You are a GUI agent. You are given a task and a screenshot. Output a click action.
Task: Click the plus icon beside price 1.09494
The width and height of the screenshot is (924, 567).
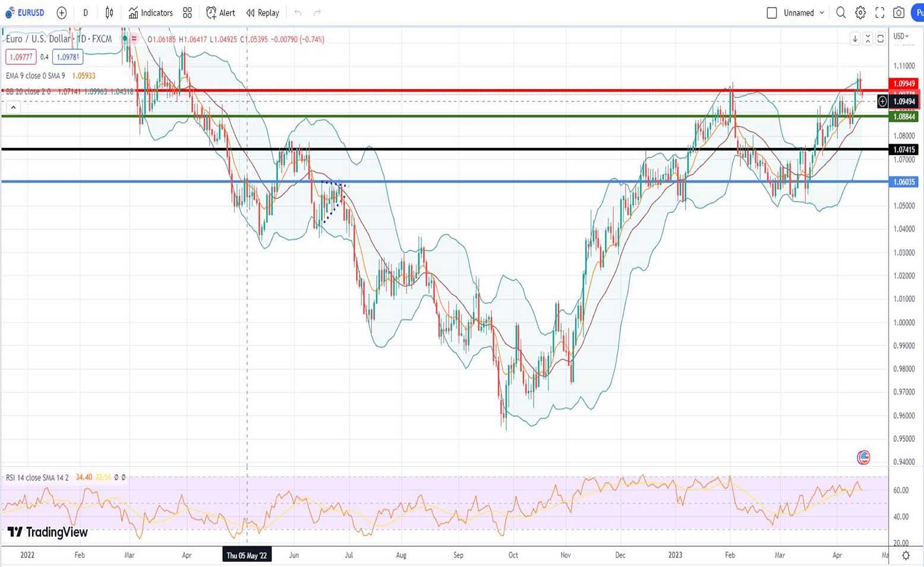pyautogui.click(x=882, y=102)
